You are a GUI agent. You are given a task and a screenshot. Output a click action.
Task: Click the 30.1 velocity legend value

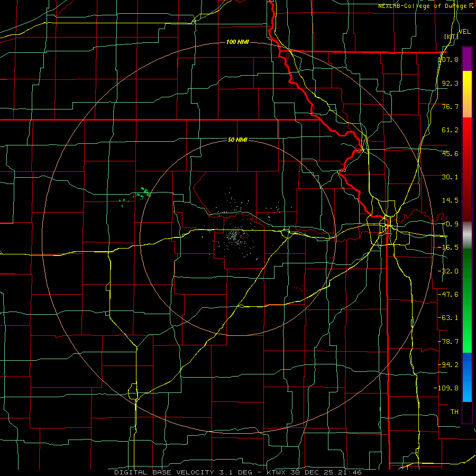point(450,177)
